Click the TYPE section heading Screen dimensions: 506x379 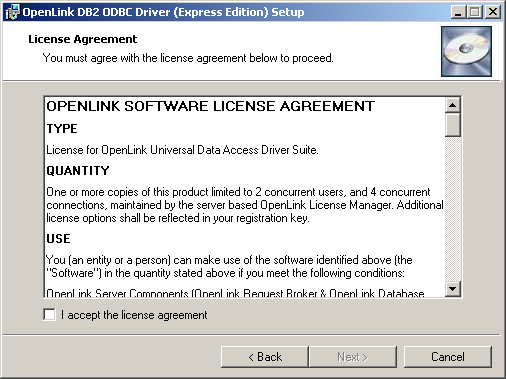point(62,129)
